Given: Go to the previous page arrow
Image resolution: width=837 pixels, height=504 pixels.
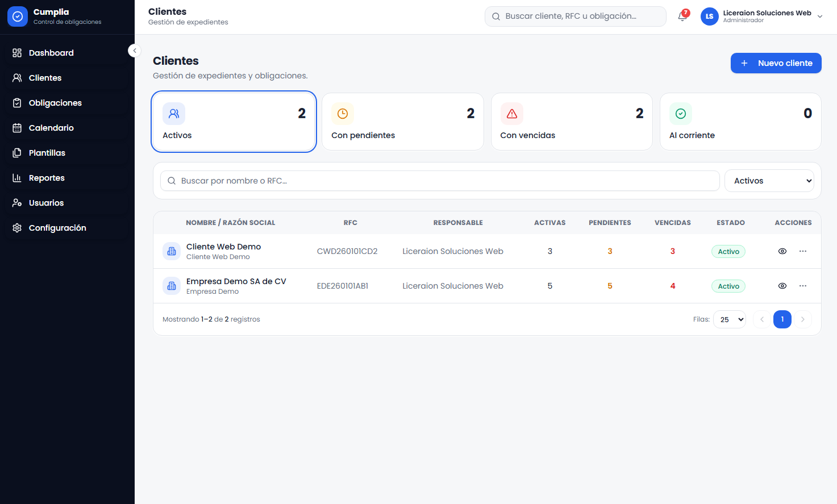Looking at the screenshot, I should (x=762, y=319).
